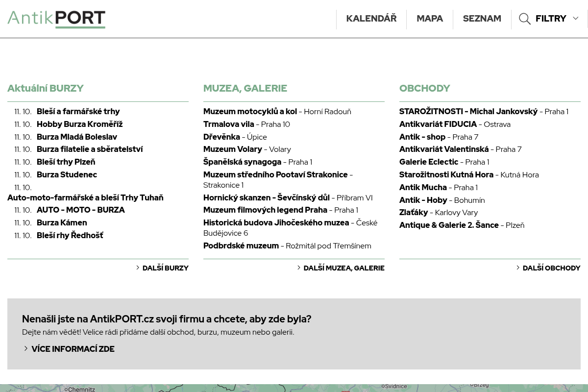588x392 pixels.
Task: Open the KALENDÁŘ menu item
Action: (x=371, y=19)
